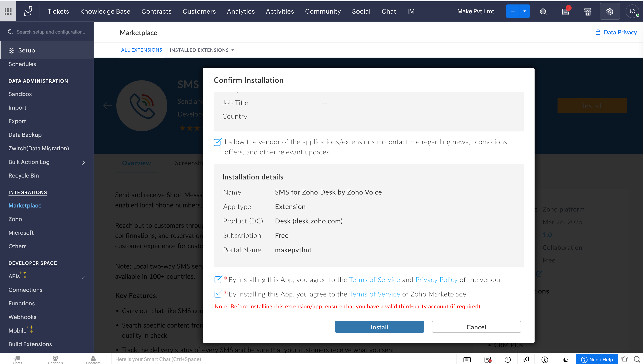Open the app launcher grid icon
This screenshot has width=643, height=364.
coord(8,11)
